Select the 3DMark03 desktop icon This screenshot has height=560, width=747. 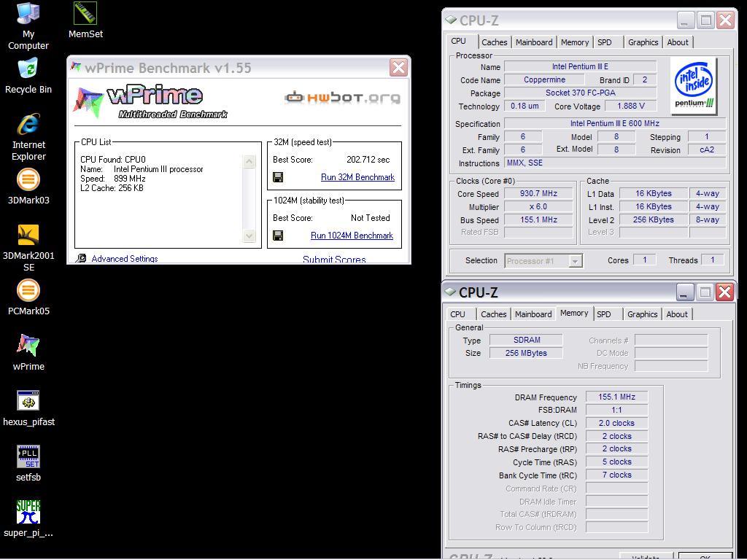[28, 187]
